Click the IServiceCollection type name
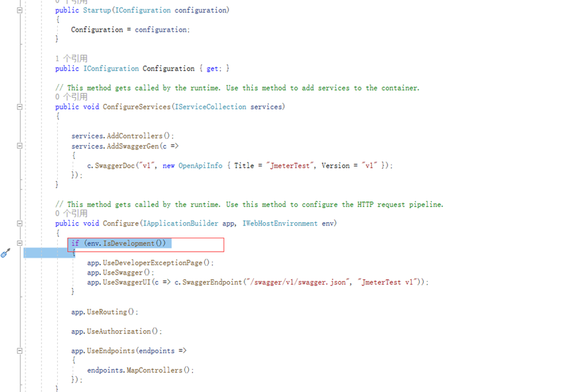 click(x=210, y=107)
